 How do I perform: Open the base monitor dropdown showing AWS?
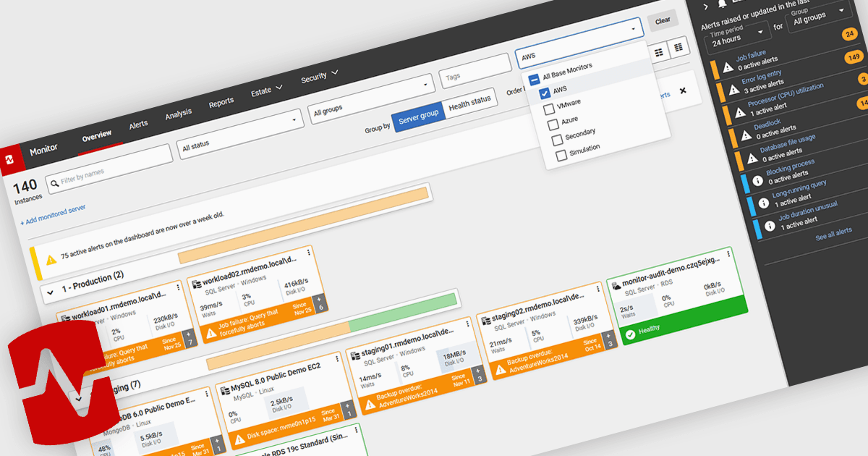(x=579, y=43)
